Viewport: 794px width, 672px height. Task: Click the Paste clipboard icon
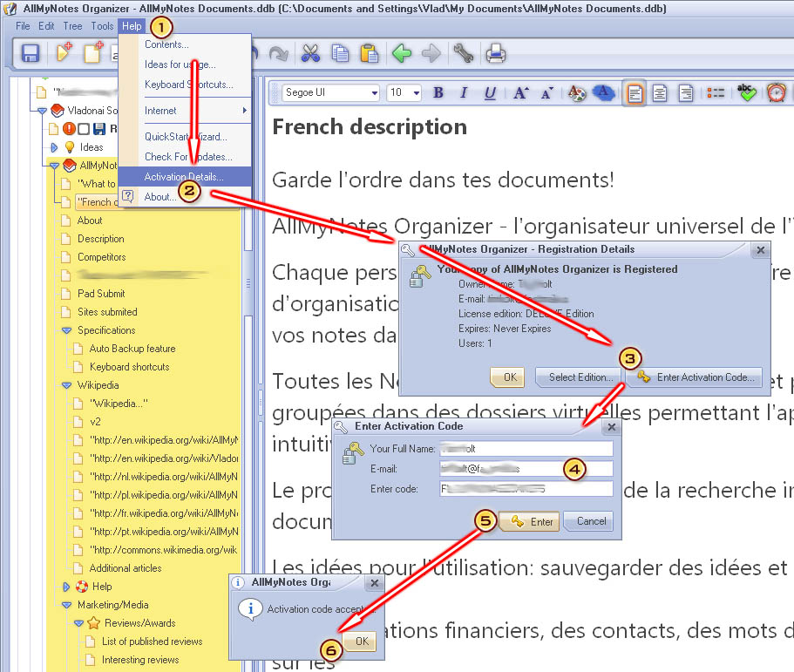click(x=370, y=53)
